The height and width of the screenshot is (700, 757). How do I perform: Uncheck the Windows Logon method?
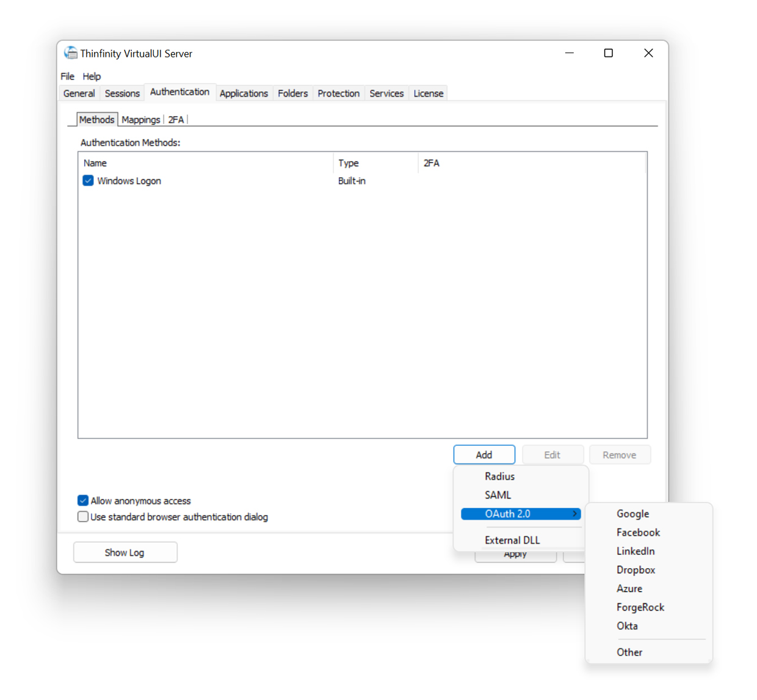click(x=88, y=180)
